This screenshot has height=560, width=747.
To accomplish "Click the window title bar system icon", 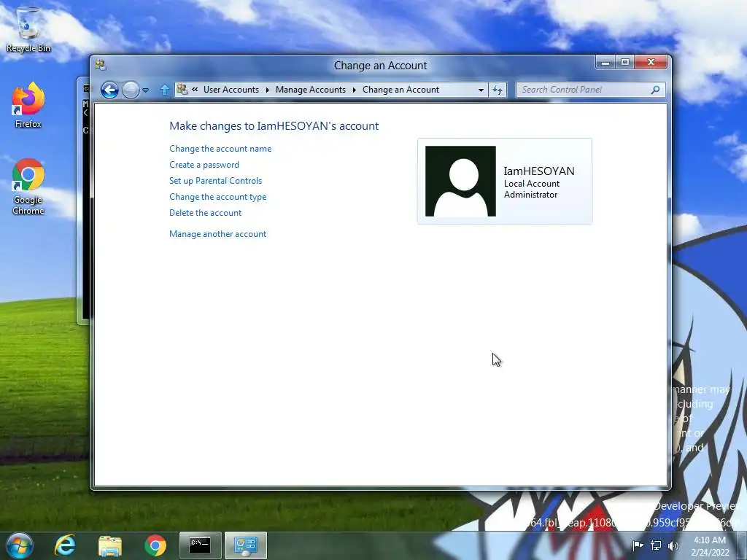I will point(100,65).
